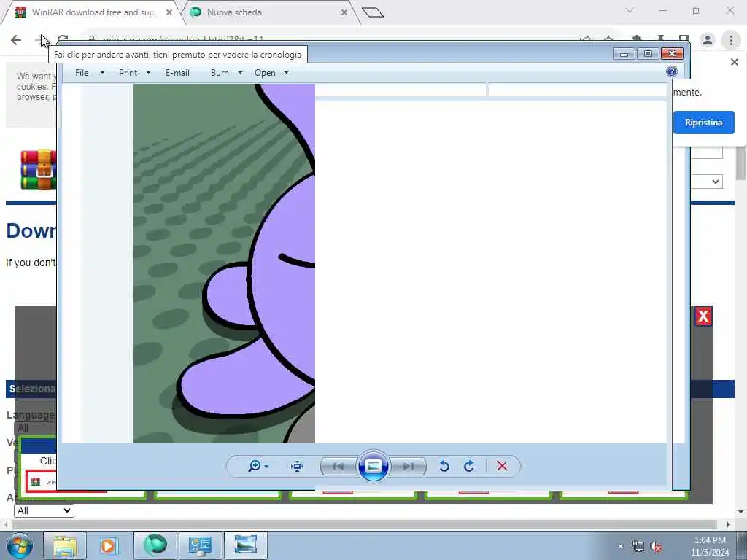
Task: Open the browser profile icon
Action: tap(708, 41)
